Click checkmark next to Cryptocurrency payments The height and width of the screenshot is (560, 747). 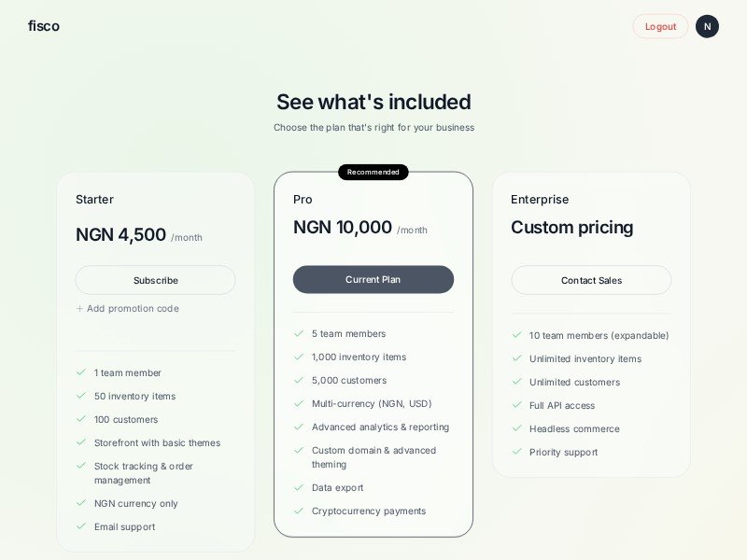pyautogui.click(x=299, y=511)
